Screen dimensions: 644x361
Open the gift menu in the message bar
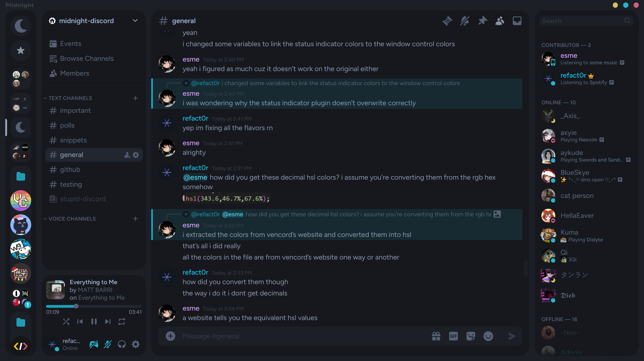click(x=436, y=336)
